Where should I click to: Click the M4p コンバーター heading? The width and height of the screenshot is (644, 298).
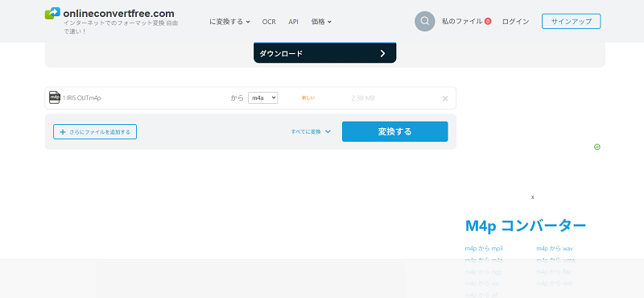pos(526,226)
